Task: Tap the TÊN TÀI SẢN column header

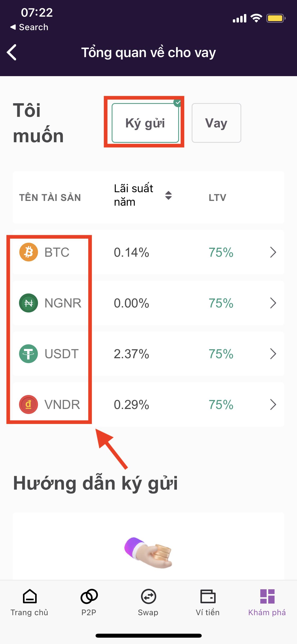Action: pos(50,197)
